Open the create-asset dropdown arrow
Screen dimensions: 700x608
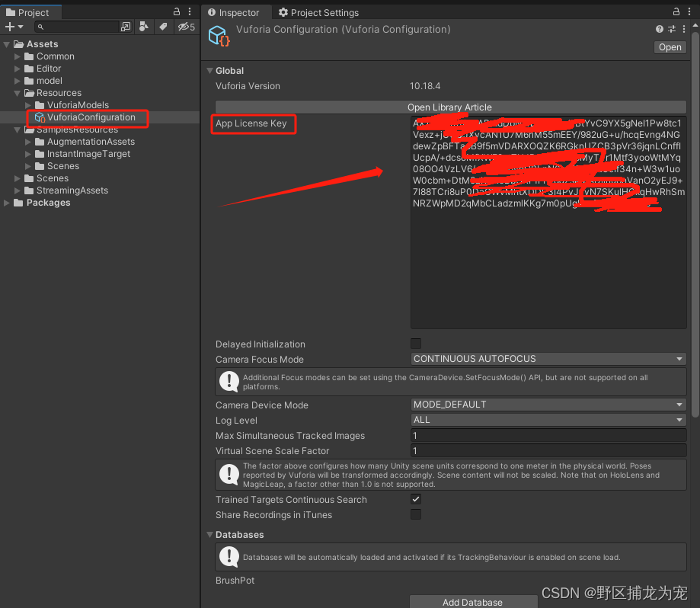[x=21, y=27]
